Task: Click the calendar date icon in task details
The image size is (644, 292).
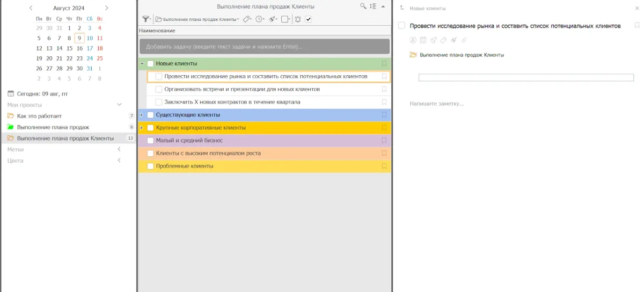Action: [423, 40]
